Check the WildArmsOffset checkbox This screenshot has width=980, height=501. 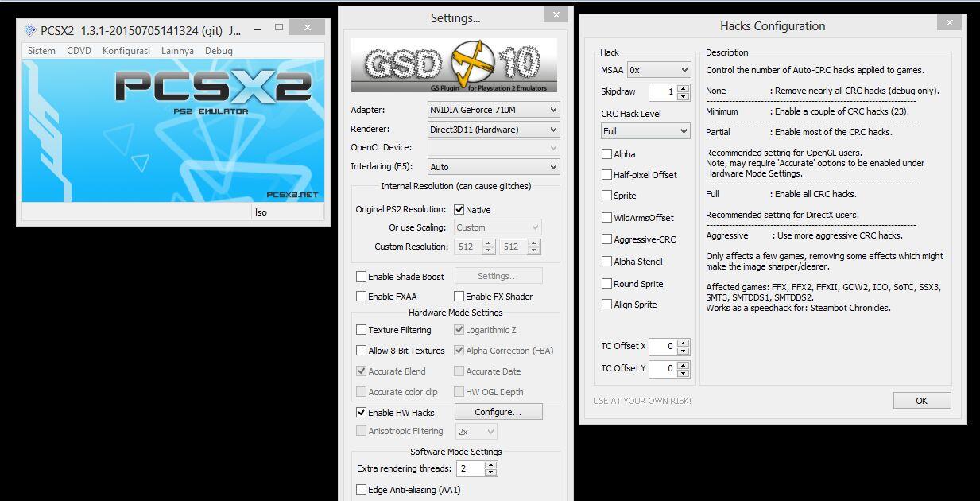[607, 218]
